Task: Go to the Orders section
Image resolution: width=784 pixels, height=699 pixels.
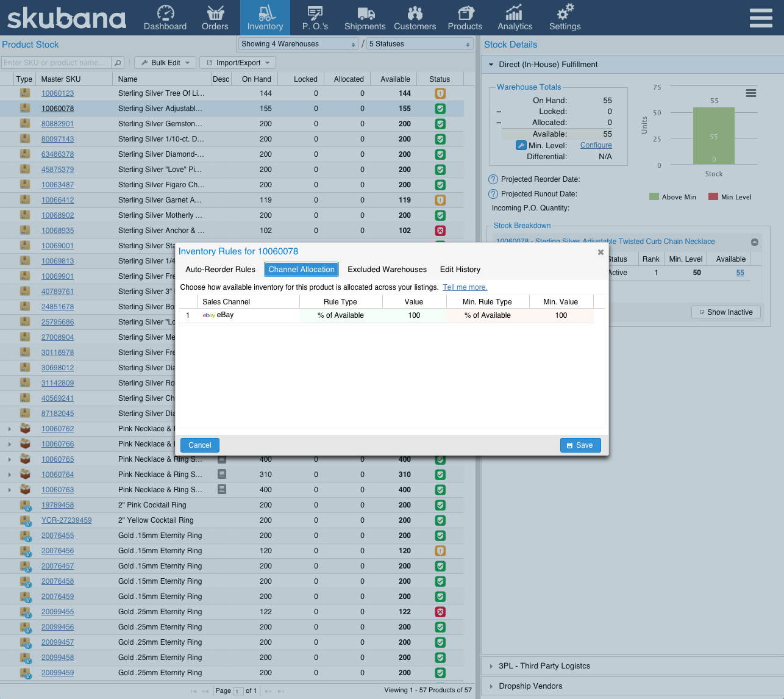Action: (x=215, y=18)
